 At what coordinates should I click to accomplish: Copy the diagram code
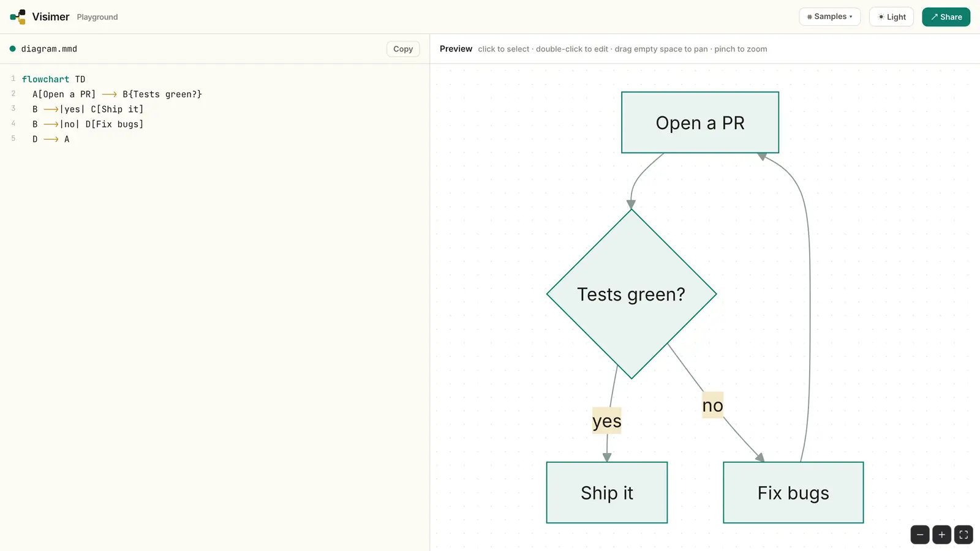pos(403,49)
